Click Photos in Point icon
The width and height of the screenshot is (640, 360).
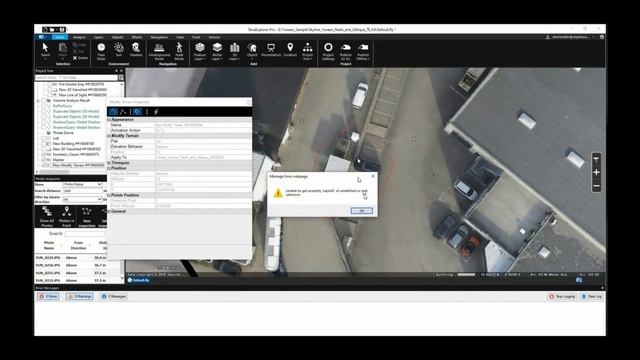point(67,216)
